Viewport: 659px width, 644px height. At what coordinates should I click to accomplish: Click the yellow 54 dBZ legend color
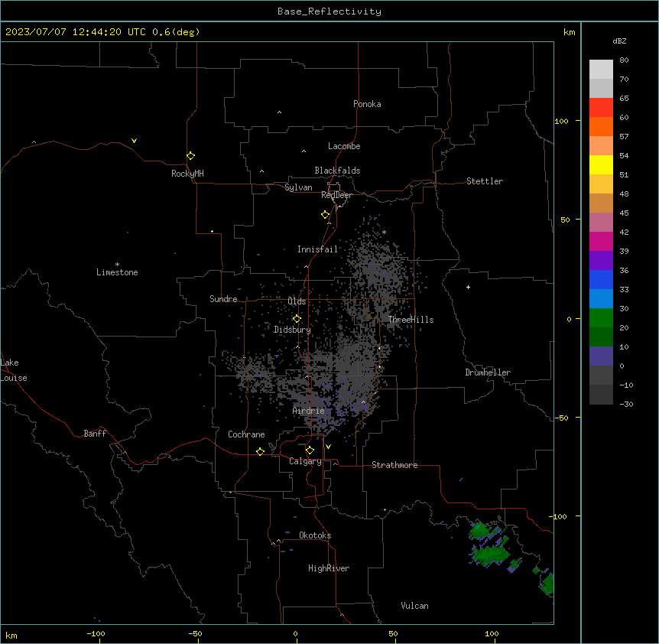pos(601,164)
